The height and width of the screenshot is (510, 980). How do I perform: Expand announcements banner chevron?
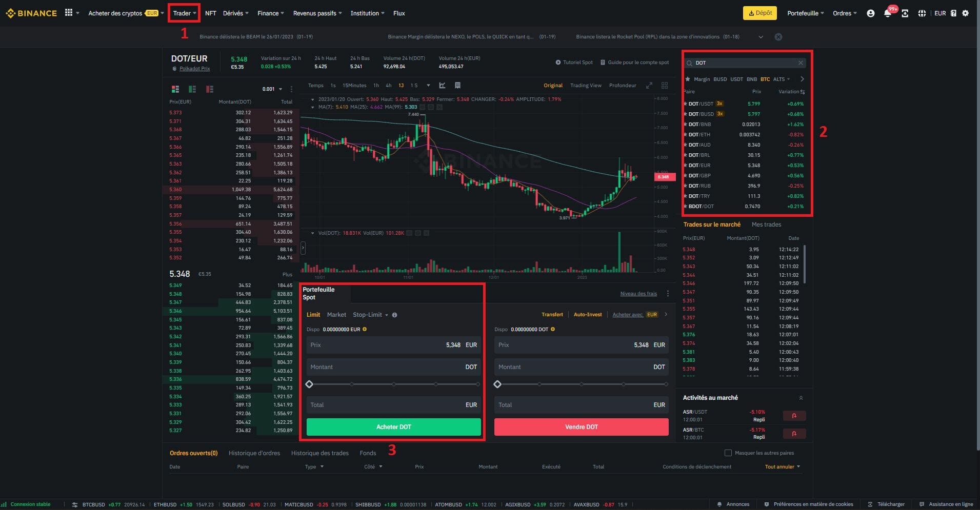pos(761,37)
